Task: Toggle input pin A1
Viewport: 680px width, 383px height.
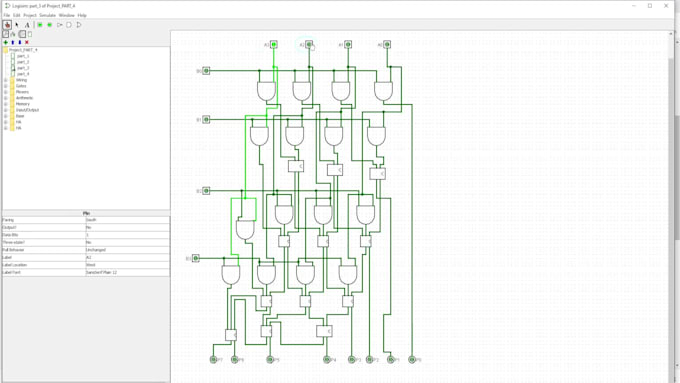Action: (348, 44)
